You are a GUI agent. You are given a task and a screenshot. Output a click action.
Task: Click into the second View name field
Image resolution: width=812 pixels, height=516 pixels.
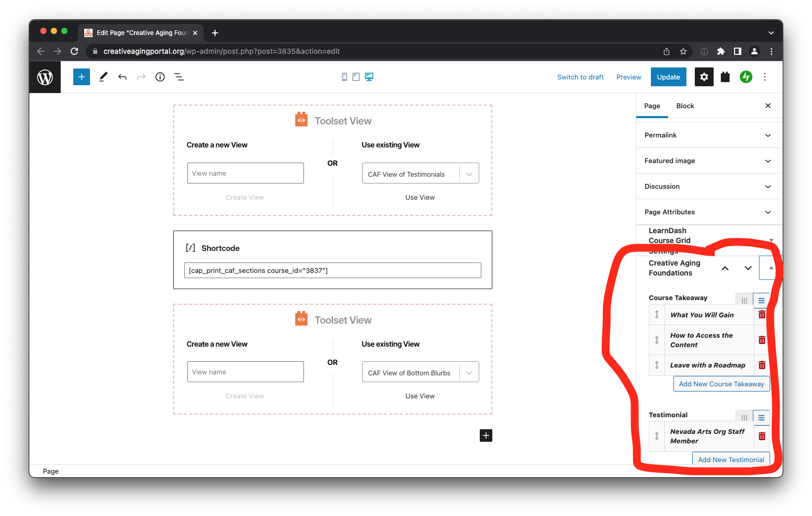tap(245, 372)
